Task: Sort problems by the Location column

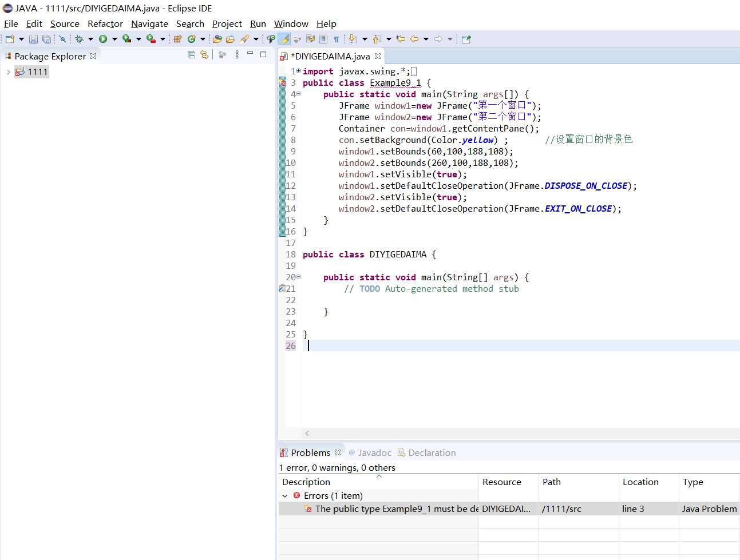Action: 648,482
